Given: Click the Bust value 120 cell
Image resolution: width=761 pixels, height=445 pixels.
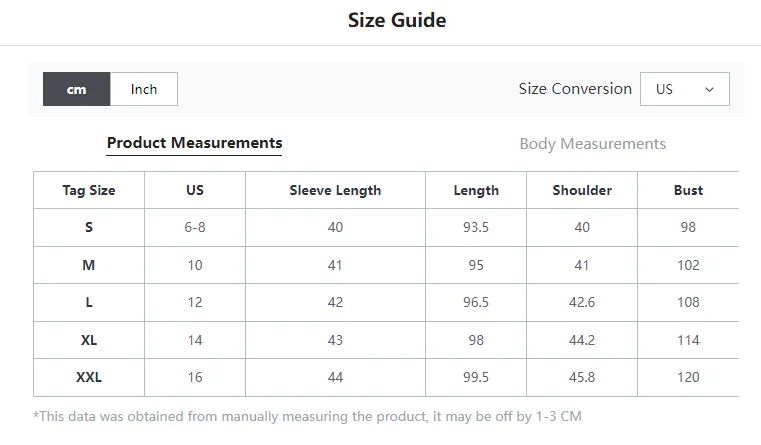Looking at the screenshot, I should pos(688,378).
